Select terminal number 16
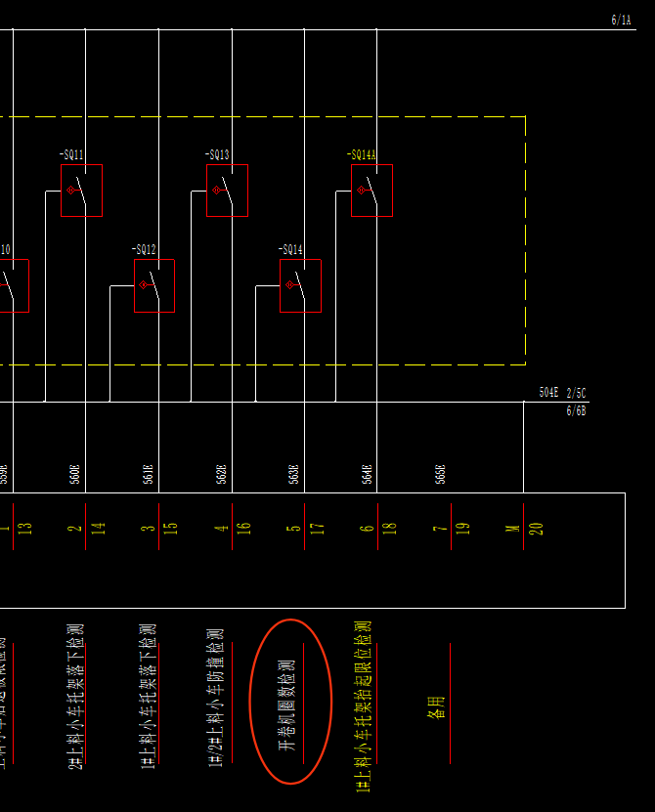 coord(244,529)
